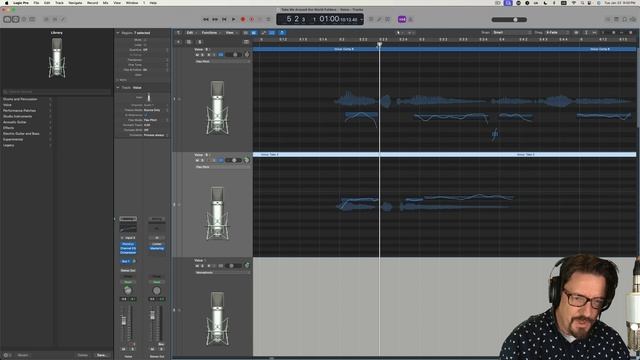Click the Duplicate Track button
Viewport: 640px width, 360px height.
coord(189,42)
